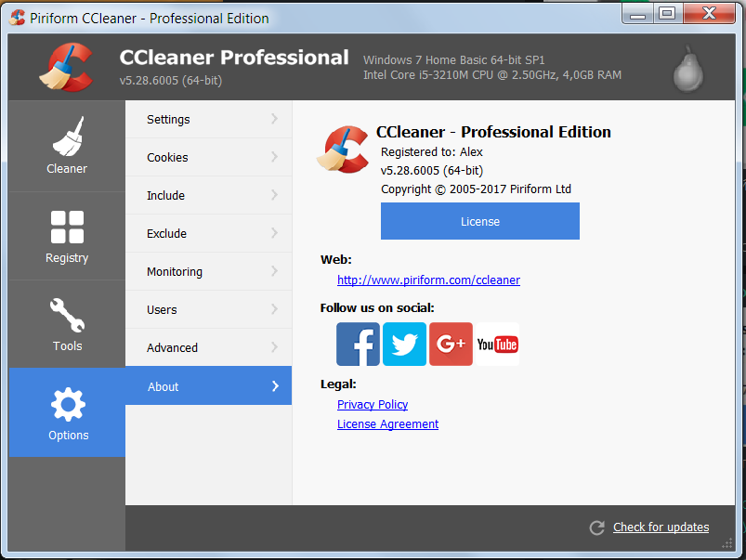The image size is (746, 560).
Task: Open the Tools wrench icon
Action: (67, 315)
